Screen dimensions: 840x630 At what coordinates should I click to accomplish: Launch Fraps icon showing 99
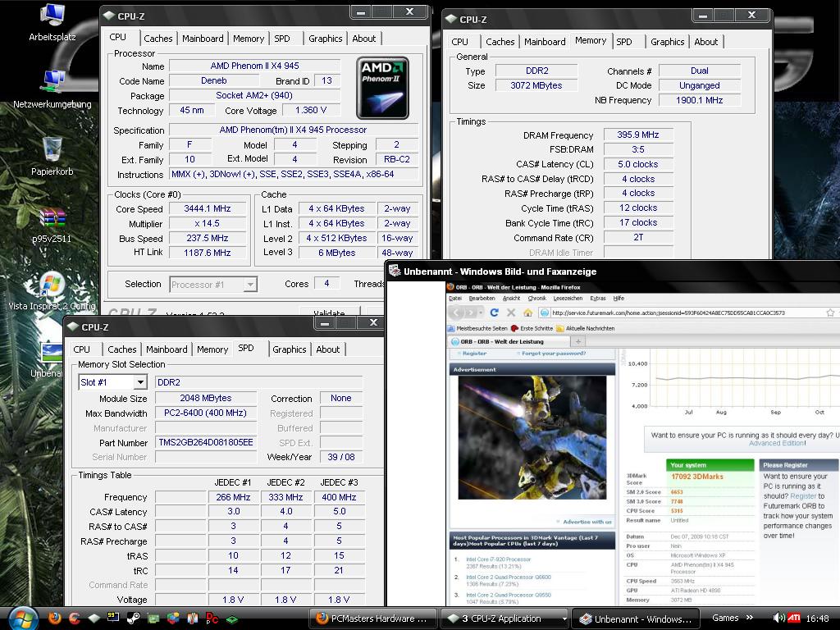coord(113,618)
